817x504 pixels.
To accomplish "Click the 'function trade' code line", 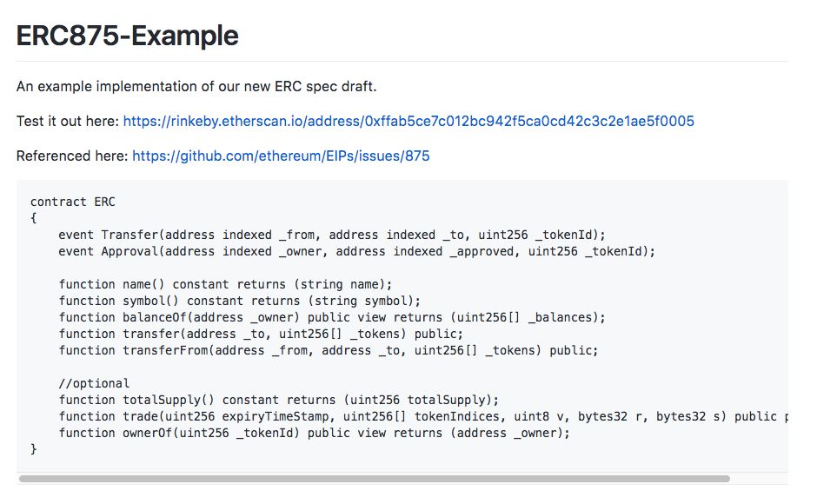I will click(x=423, y=416).
